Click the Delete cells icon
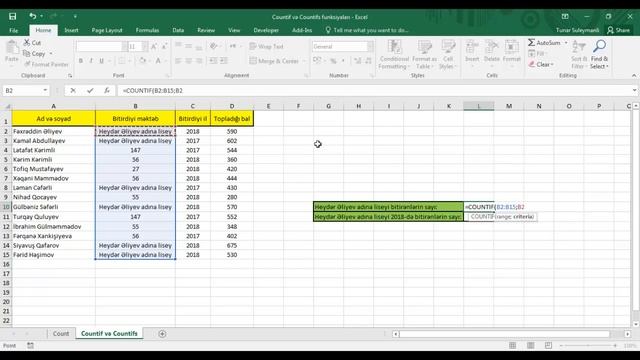The image size is (640, 360). 491,47
